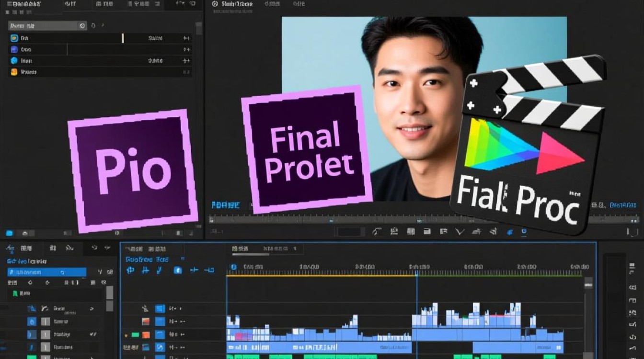Screen dimensions: 644x359
Task: Click the dark box beside the monitor control icons
Action: pos(349,232)
